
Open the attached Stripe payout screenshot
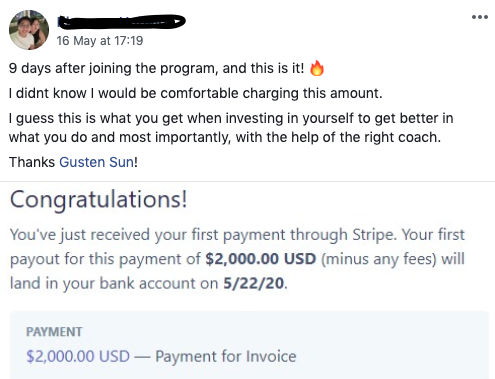point(247,281)
